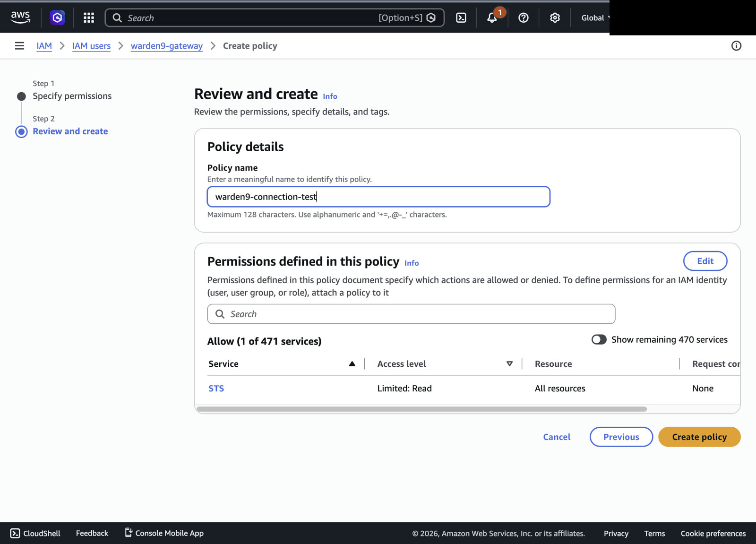The height and width of the screenshot is (544, 756).
Task: Click the 'None' request condition cell
Action: 703,389
